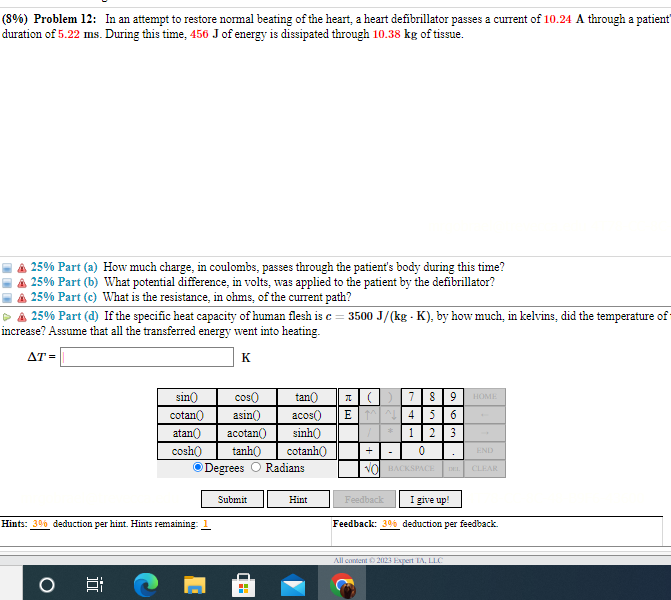Insert tan() function from keypad
Screen dimensions: 671x600
(x=306, y=397)
